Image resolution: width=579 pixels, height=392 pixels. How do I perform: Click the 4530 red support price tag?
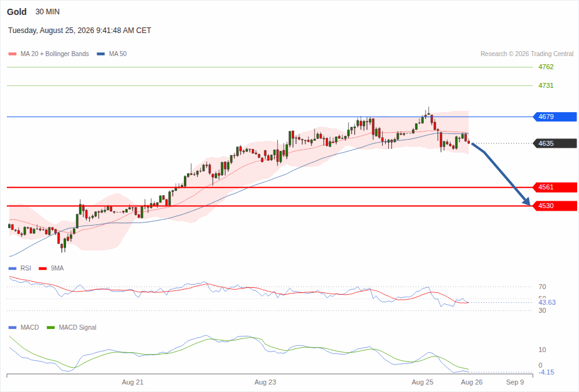[x=555, y=206]
